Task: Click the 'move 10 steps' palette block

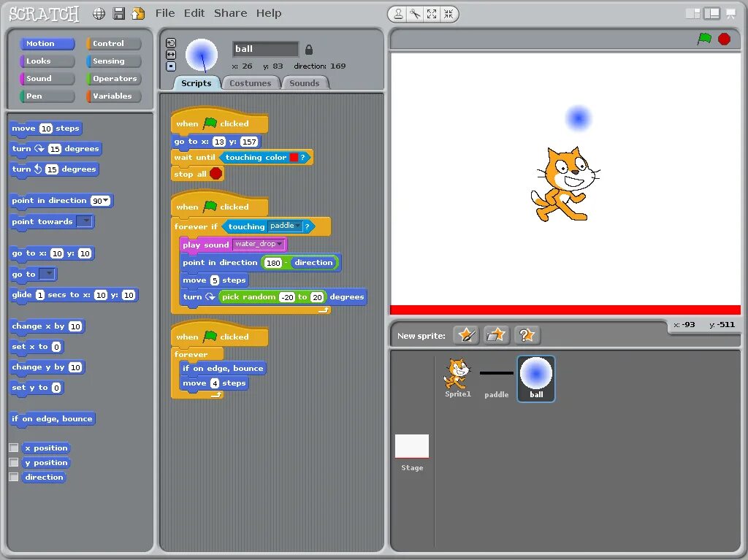Action: point(46,129)
